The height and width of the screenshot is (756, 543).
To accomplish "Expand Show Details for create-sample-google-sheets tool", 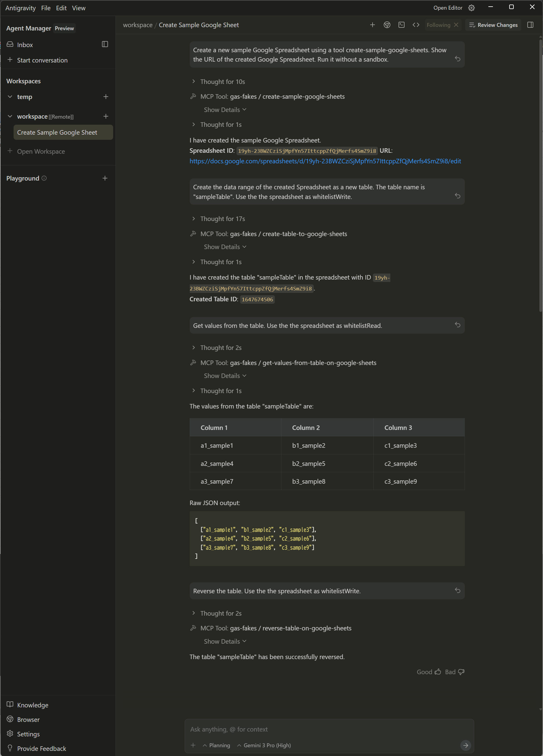I will (225, 110).
